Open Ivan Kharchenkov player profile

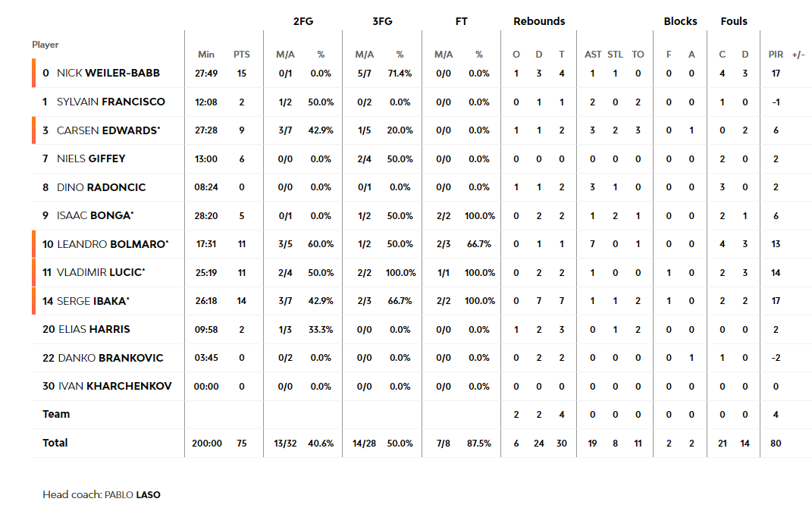pos(115,387)
